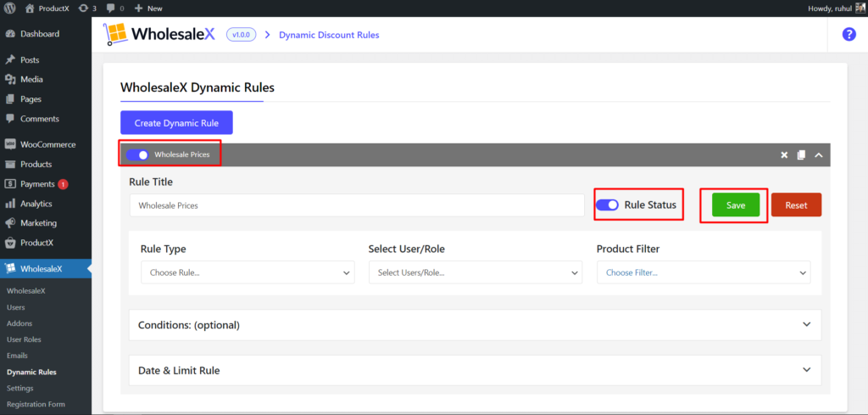868x415 pixels.
Task: Click the plus New icon in admin bar
Action: coord(138,8)
